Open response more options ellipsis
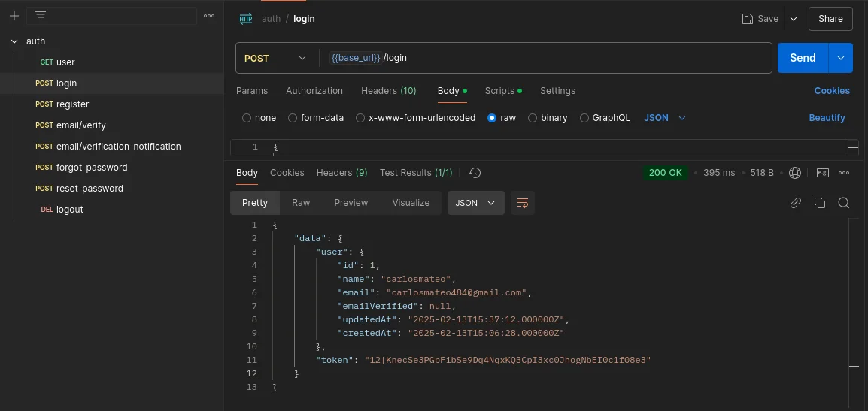This screenshot has height=411, width=868. 844,173
